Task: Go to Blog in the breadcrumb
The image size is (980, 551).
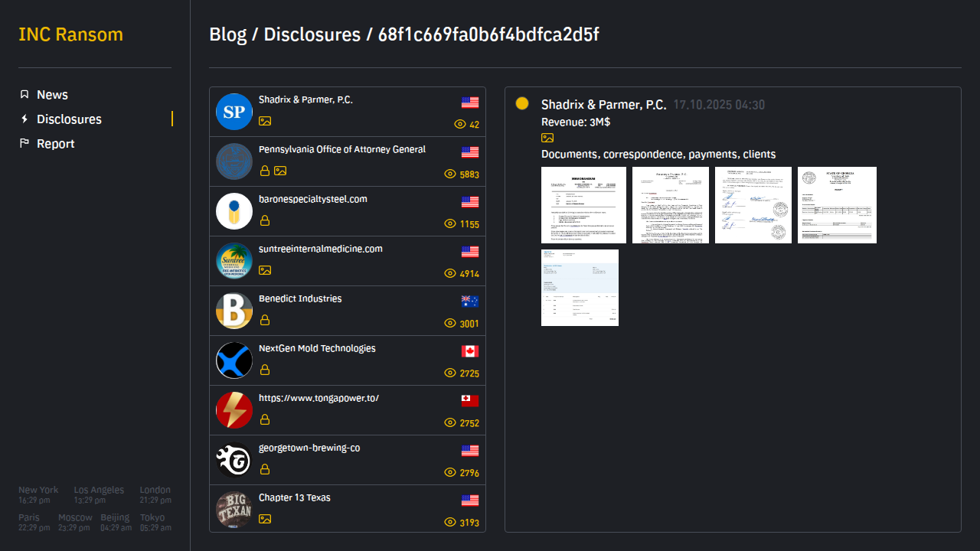Action: click(x=227, y=35)
